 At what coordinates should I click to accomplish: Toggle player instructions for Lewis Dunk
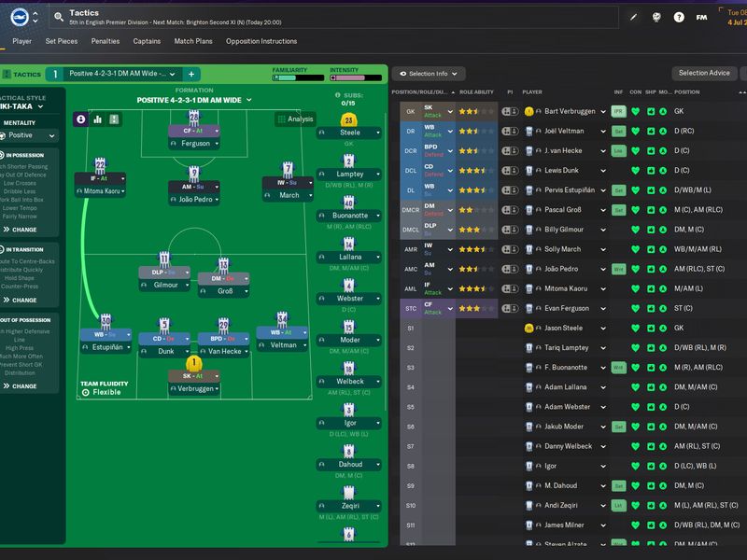click(510, 171)
